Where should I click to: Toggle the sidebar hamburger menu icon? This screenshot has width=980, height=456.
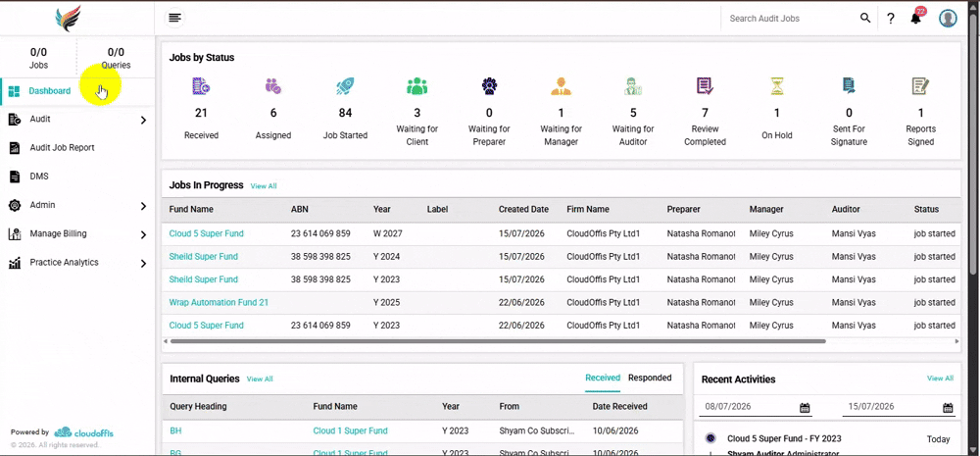175,18
